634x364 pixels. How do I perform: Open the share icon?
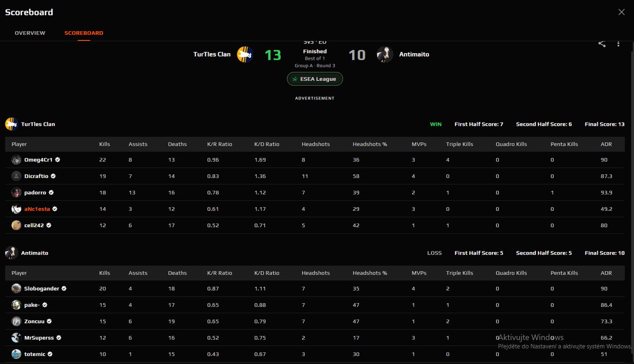pyautogui.click(x=601, y=44)
